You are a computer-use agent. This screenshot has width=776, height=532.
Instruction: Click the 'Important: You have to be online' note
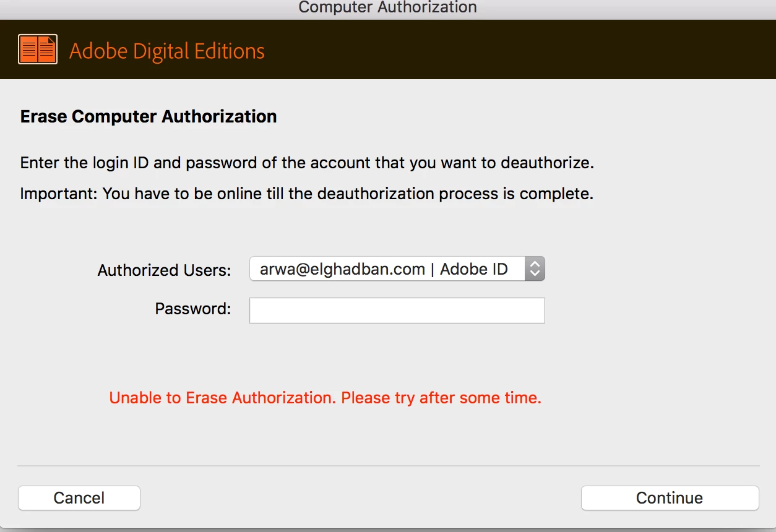pos(307,194)
